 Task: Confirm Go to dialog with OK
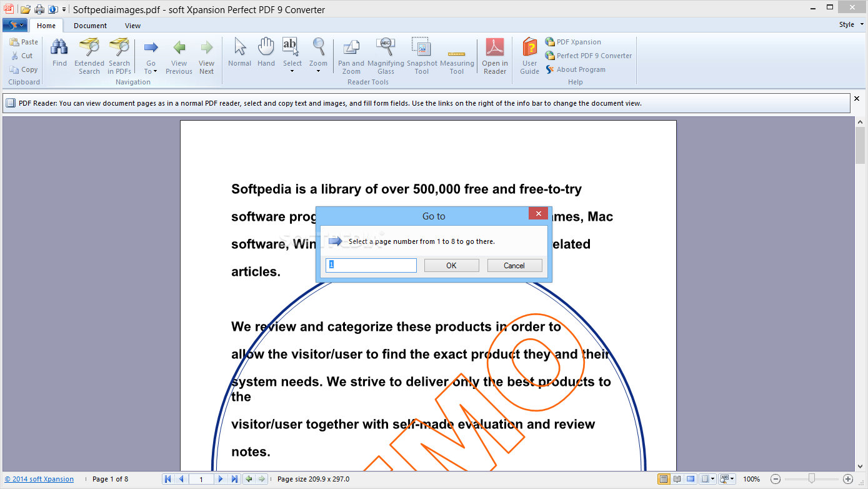[451, 266]
